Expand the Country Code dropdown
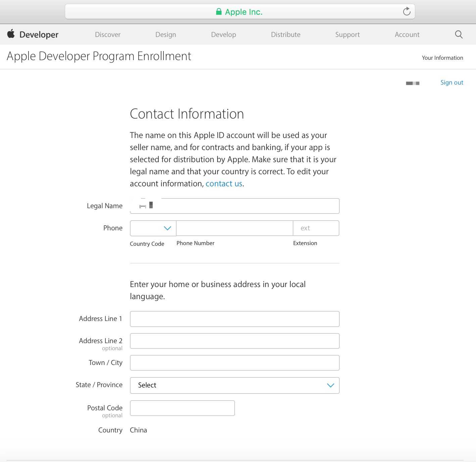 [153, 228]
